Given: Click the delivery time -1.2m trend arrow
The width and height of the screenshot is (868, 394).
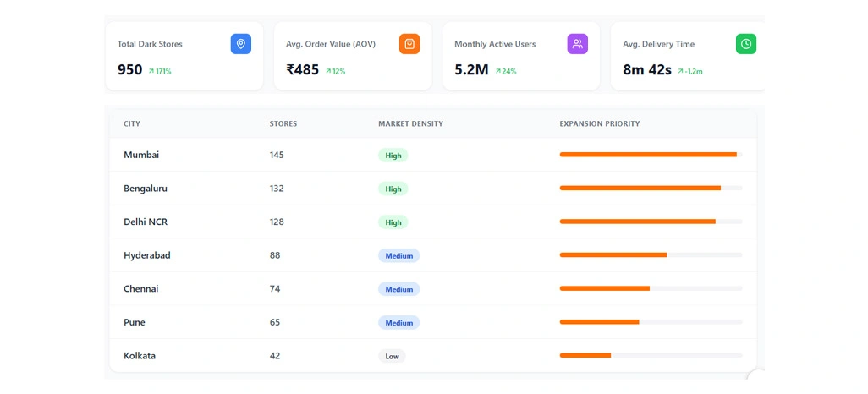Looking at the screenshot, I should tap(680, 71).
